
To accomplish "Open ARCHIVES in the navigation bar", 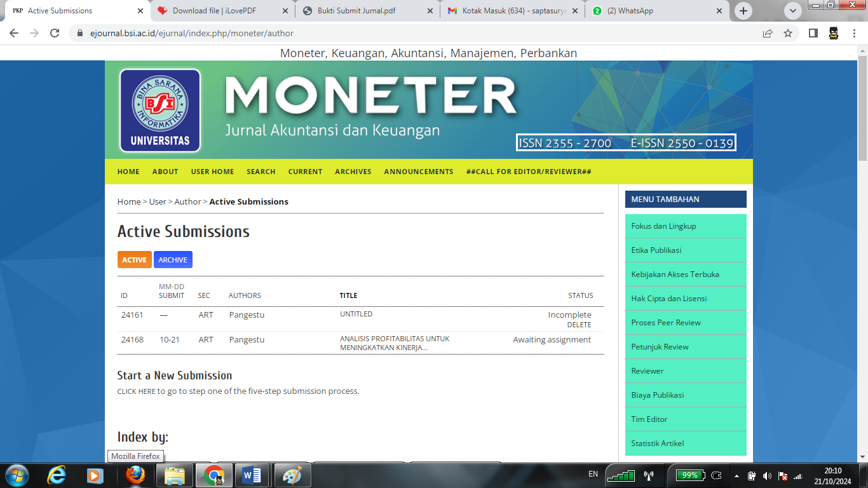I will coord(353,172).
